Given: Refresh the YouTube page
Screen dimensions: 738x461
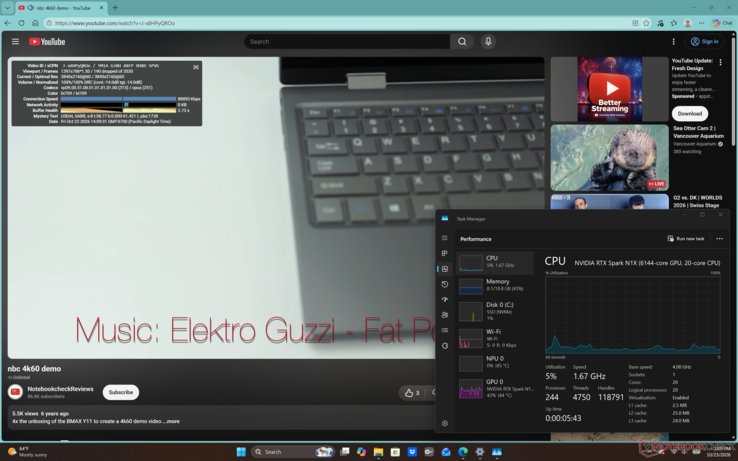Looking at the screenshot, I should pyautogui.click(x=21, y=23).
